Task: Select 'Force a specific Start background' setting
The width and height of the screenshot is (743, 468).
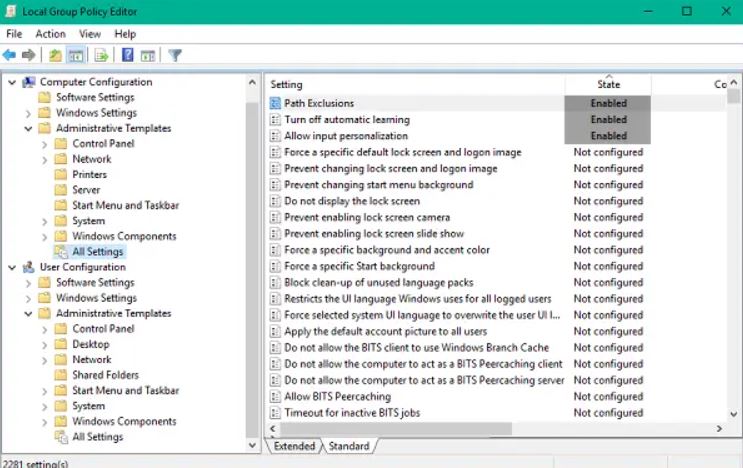Action: click(359, 266)
